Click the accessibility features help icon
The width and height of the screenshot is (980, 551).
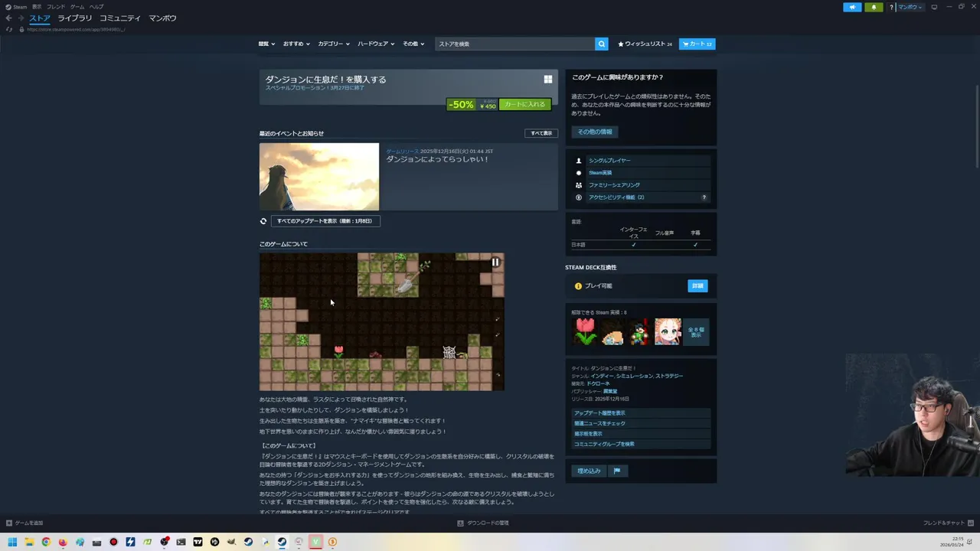point(704,197)
